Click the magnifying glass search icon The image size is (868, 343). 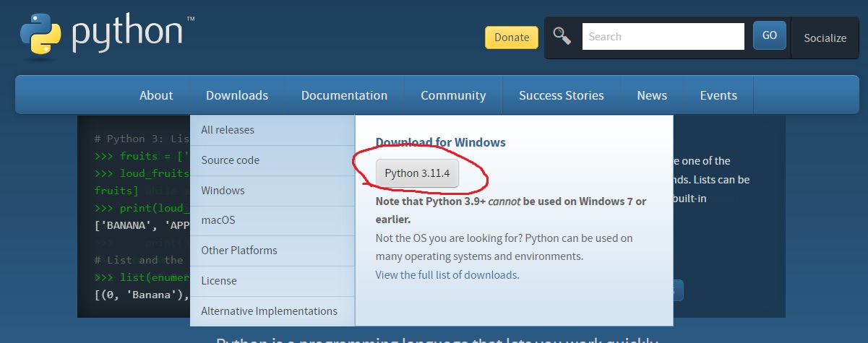click(x=562, y=36)
